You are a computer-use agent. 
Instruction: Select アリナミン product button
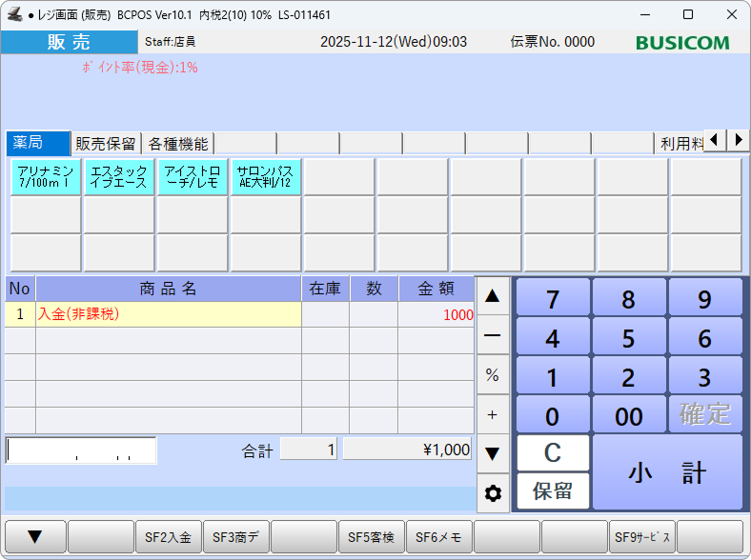[46, 176]
